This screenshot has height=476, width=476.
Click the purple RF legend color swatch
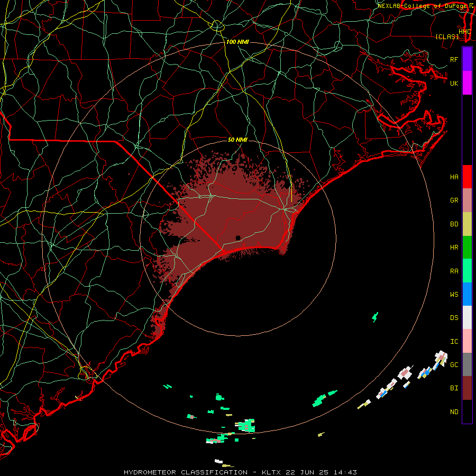point(467,59)
